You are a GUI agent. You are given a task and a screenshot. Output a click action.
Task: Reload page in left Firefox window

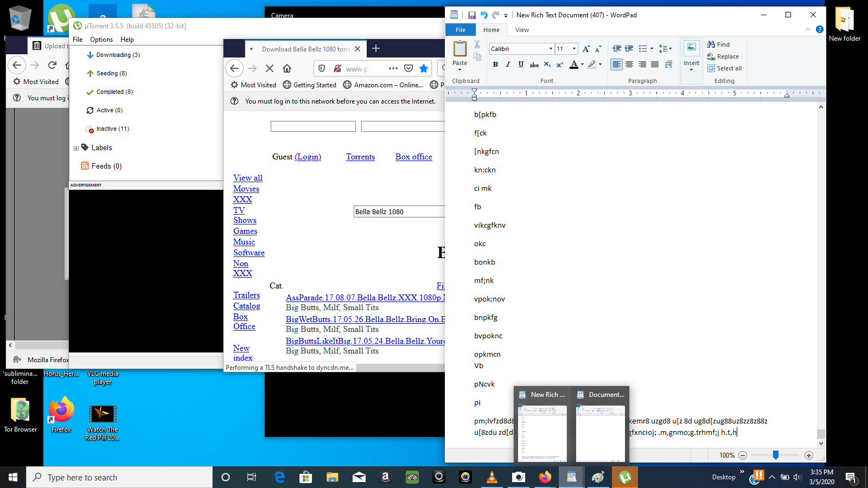click(52, 65)
